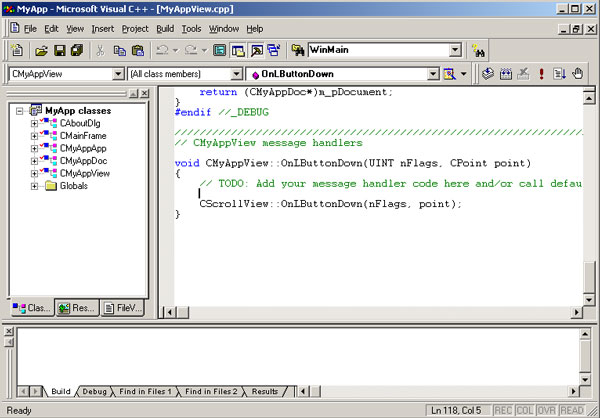
Task: Select Globals folder in the class tree
Action: point(73,186)
